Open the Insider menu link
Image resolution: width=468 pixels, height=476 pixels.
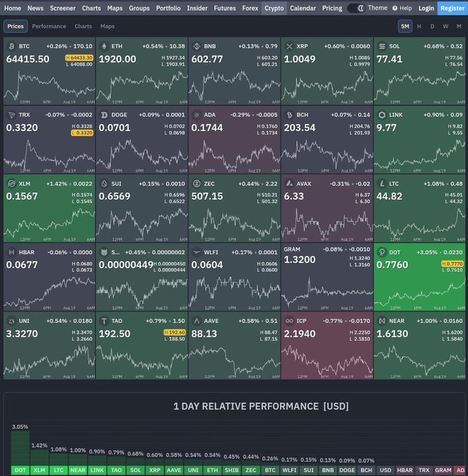point(197,8)
